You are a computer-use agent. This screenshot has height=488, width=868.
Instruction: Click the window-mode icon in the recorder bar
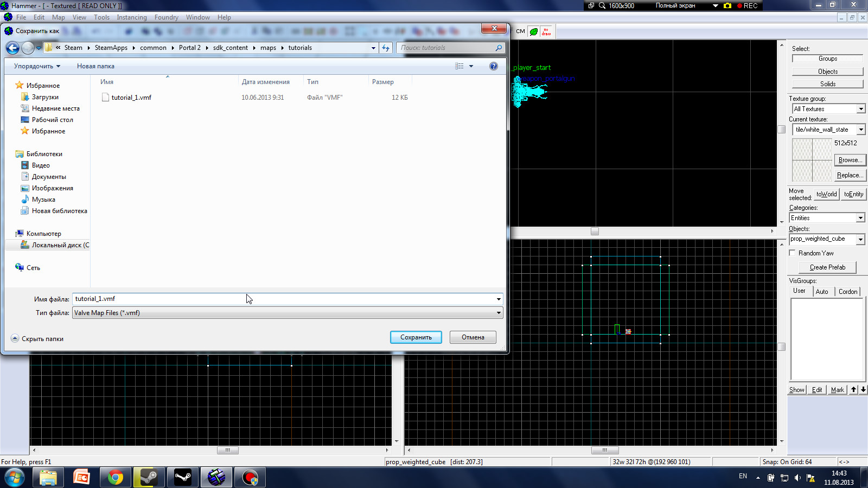591,5
